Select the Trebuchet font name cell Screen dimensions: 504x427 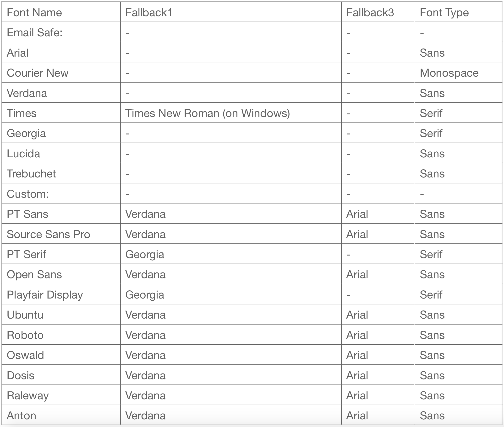click(x=31, y=174)
